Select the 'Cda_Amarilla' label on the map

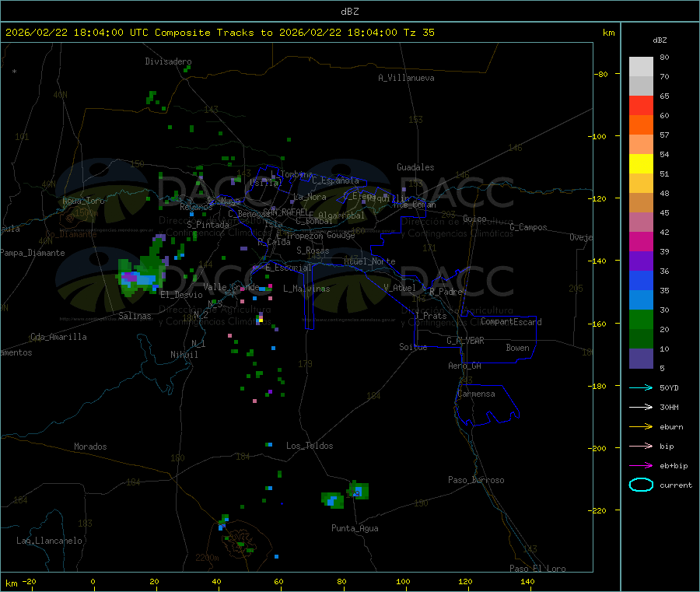(x=58, y=337)
